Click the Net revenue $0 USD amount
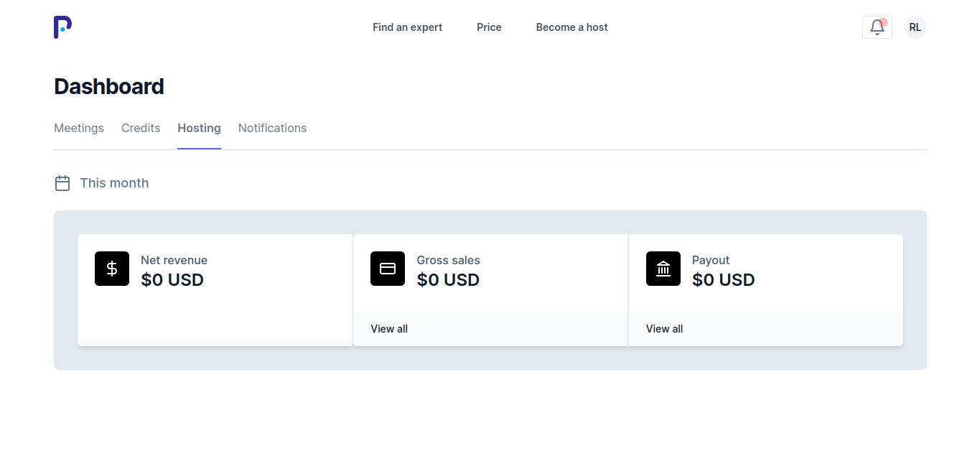980x451 pixels. (172, 280)
